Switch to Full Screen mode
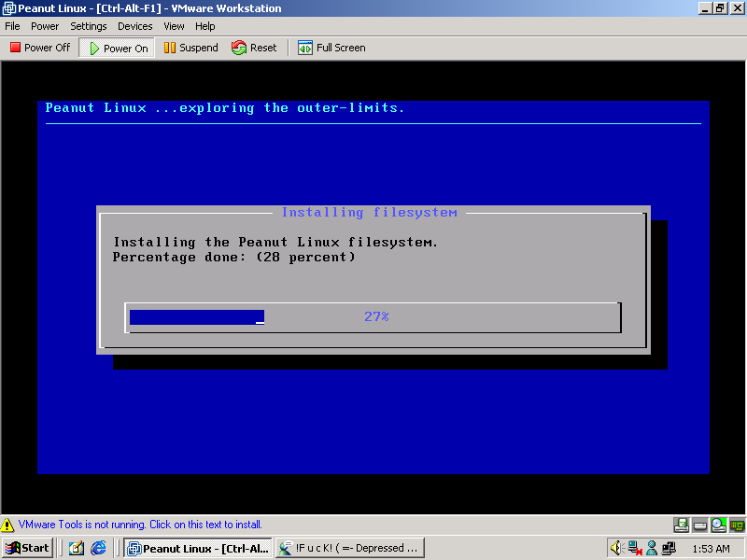Screen dimensions: 747x560 coord(331,48)
